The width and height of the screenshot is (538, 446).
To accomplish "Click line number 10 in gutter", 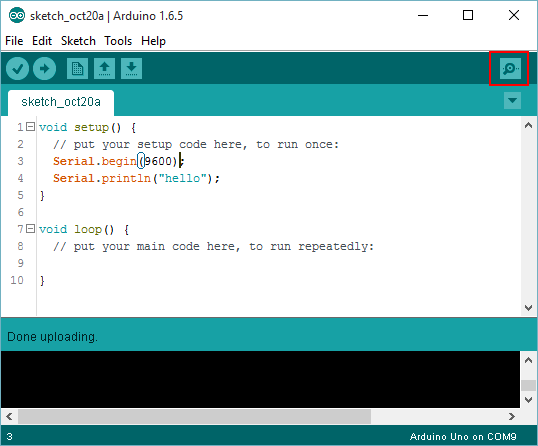I will [17, 280].
